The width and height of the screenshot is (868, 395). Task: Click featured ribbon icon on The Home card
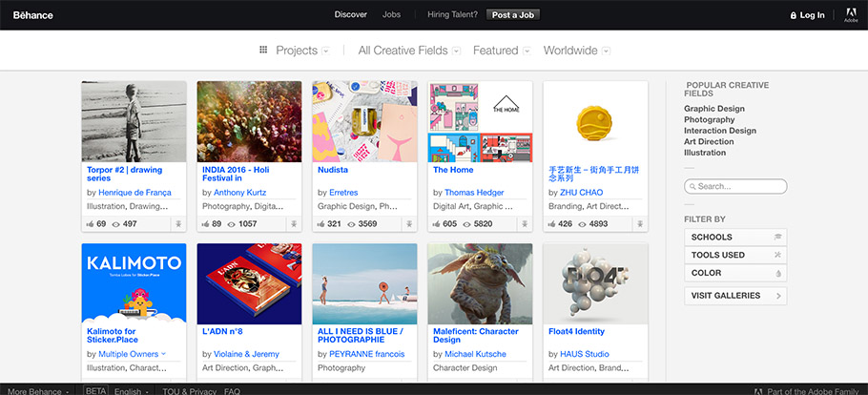point(524,224)
